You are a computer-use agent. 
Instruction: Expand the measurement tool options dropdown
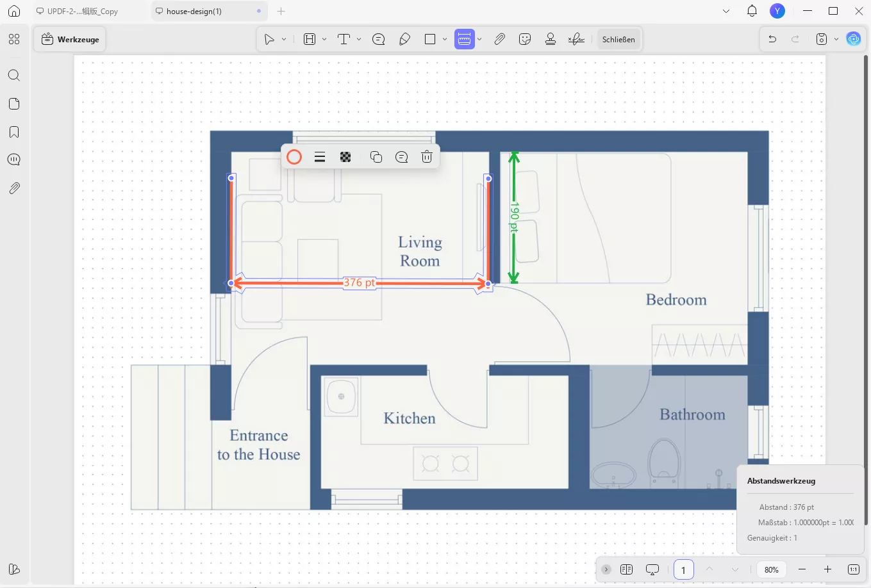pos(479,39)
